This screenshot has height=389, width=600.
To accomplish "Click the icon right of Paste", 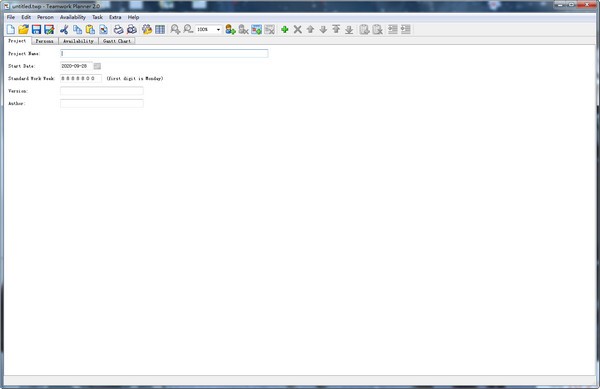I will pyautogui.click(x=103, y=29).
